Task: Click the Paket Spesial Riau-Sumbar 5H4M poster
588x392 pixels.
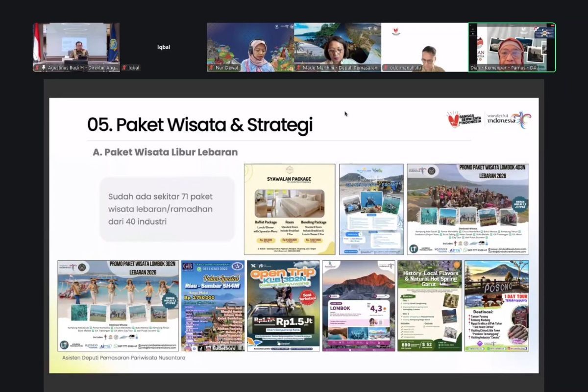Action: point(213,306)
